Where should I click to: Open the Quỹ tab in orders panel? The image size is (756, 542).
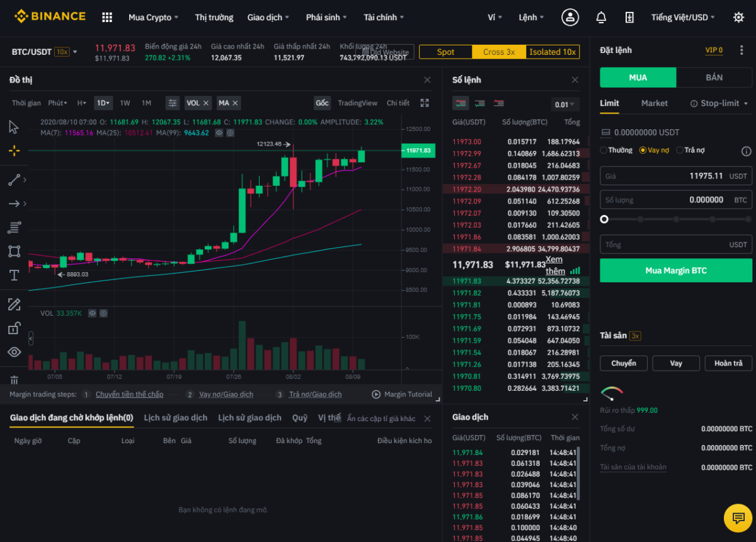click(300, 418)
